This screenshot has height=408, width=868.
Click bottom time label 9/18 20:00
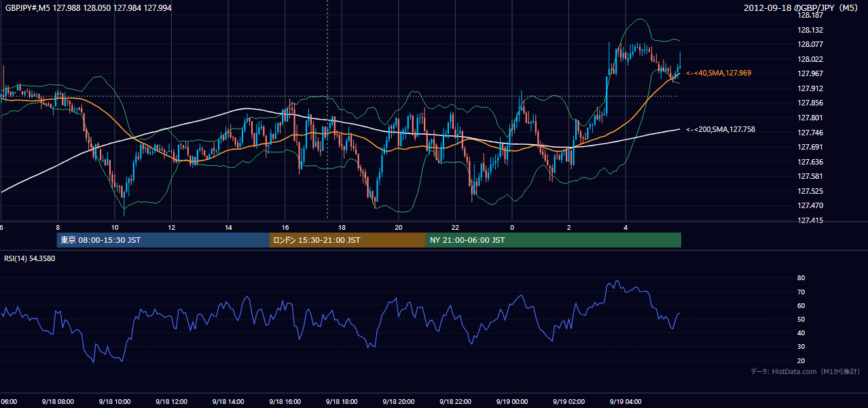coord(399,402)
